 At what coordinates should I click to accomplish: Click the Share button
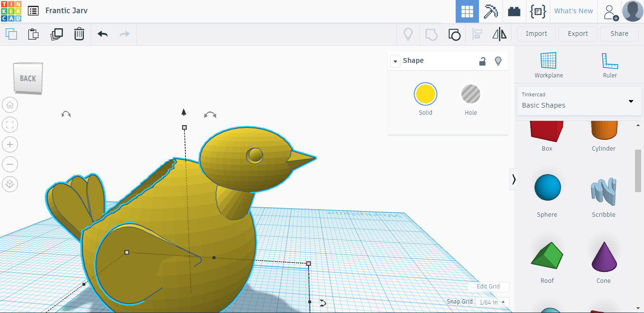(619, 34)
